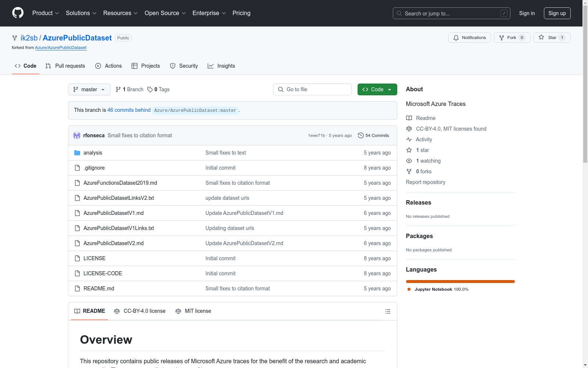Switch to the CC-BY-4.0 license tab
The width and height of the screenshot is (588, 368).
click(x=140, y=311)
